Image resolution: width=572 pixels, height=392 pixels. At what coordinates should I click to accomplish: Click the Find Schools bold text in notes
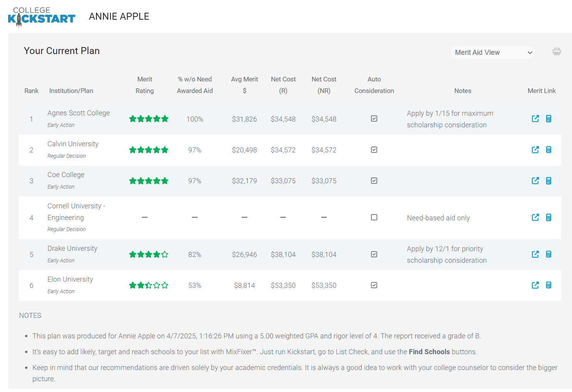429,352
